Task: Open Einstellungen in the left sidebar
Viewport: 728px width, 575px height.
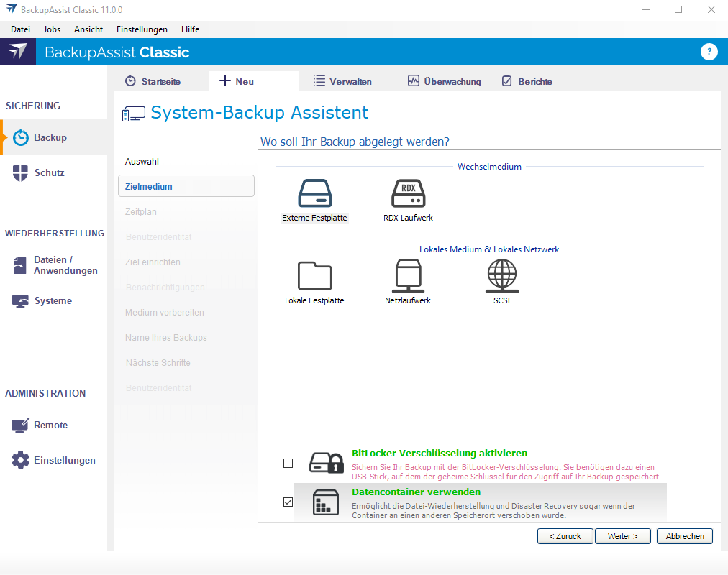Action: click(x=64, y=460)
